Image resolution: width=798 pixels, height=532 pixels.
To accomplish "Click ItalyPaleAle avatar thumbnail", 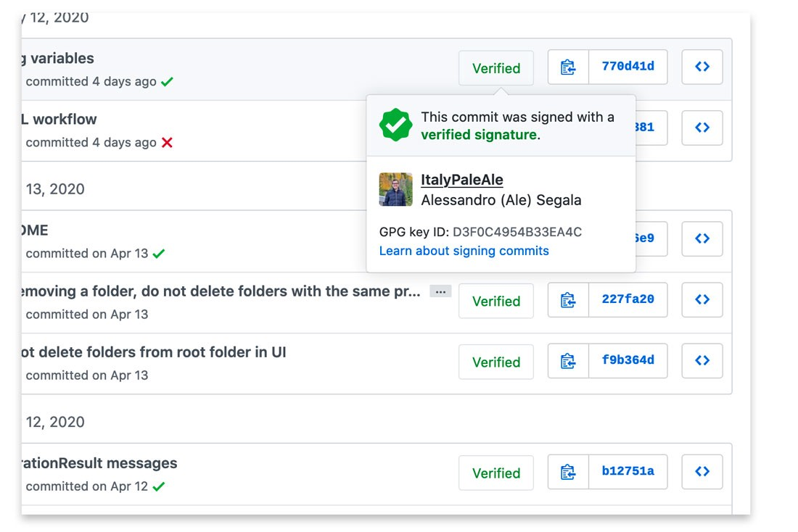I will tap(396, 189).
